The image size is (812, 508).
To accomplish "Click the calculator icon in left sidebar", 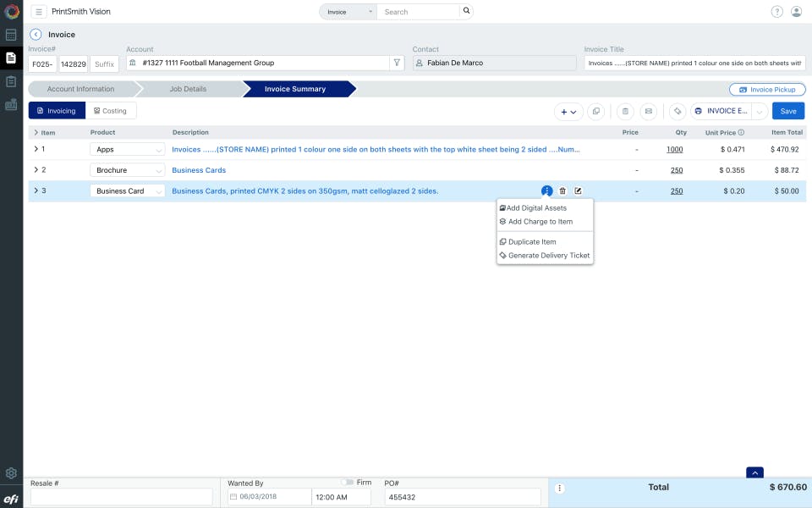I will coord(11,35).
